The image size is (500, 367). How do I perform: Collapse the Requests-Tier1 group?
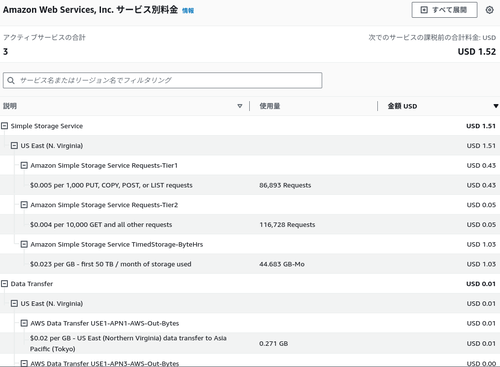tap(24, 165)
